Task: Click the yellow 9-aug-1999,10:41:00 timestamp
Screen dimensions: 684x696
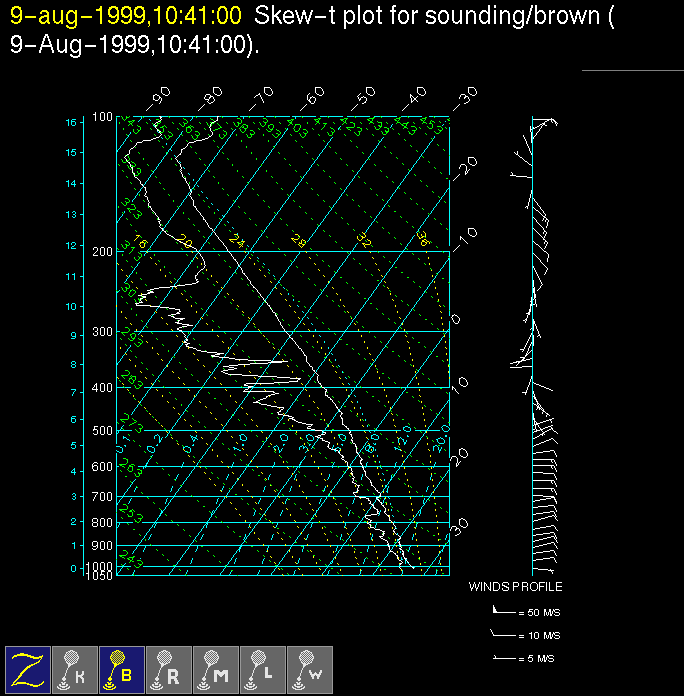Action: (126, 16)
